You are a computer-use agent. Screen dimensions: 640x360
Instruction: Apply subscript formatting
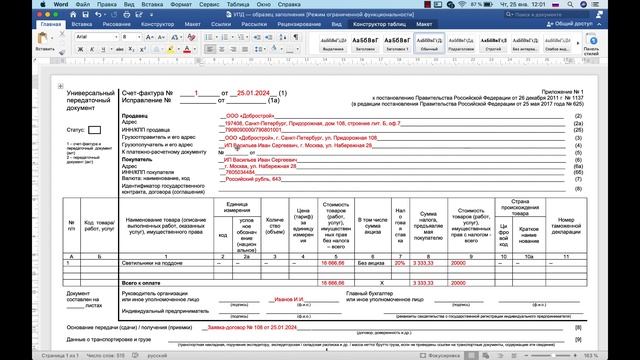click(x=131, y=49)
